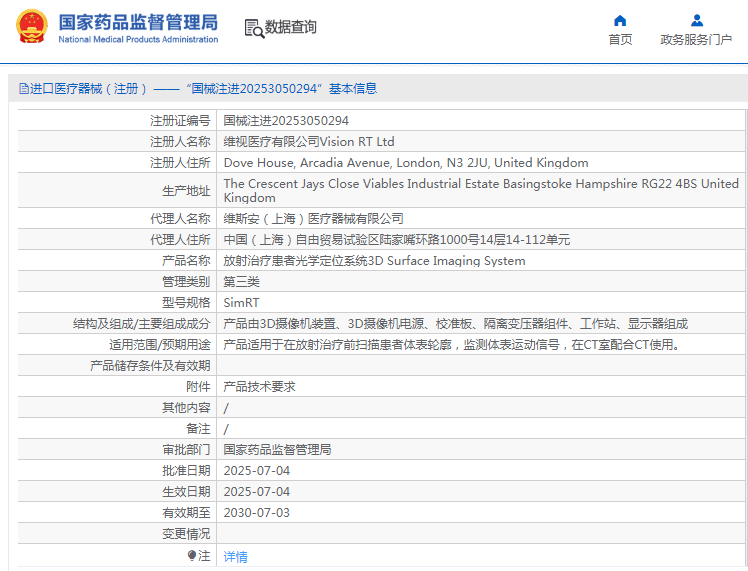Click the 第三类 management category value
The image size is (748, 571).
pos(241,281)
